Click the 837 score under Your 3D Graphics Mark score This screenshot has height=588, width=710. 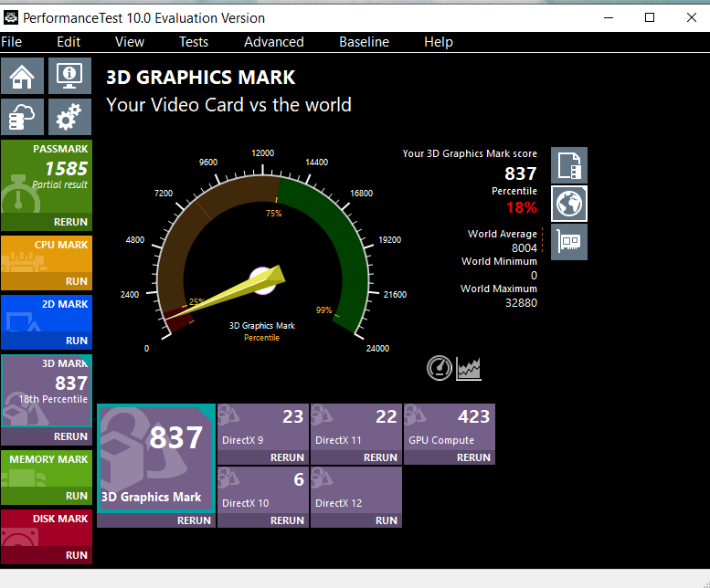click(x=521, y=173)
